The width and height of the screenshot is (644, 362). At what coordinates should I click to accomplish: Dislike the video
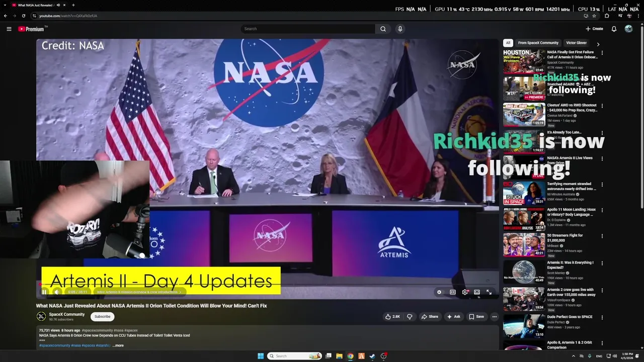(409, 316)
